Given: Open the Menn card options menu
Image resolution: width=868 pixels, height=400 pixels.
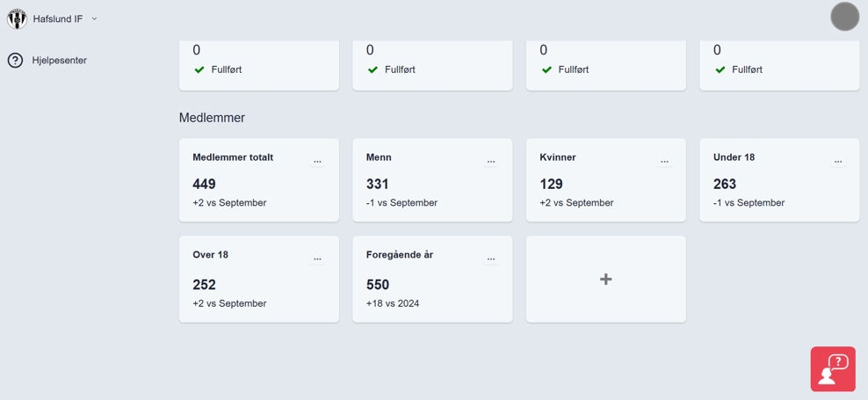Looking at the screenshot, I should (491, 162).
